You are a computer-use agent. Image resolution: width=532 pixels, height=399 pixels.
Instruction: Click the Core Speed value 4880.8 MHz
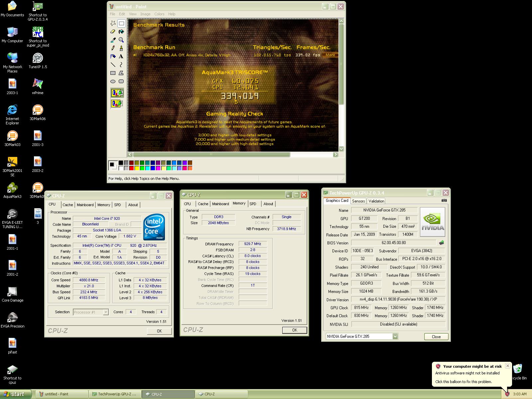89,280
